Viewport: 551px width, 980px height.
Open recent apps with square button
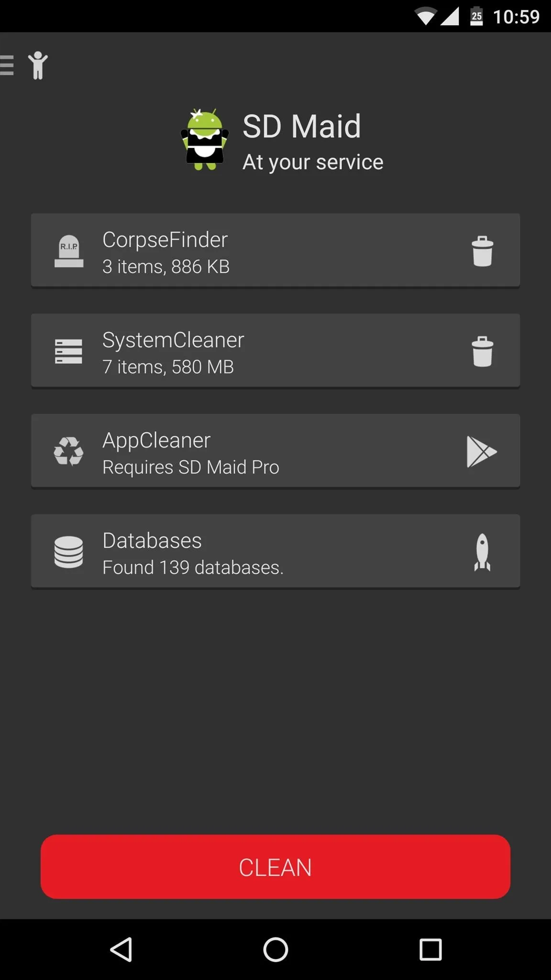(430, 949)
